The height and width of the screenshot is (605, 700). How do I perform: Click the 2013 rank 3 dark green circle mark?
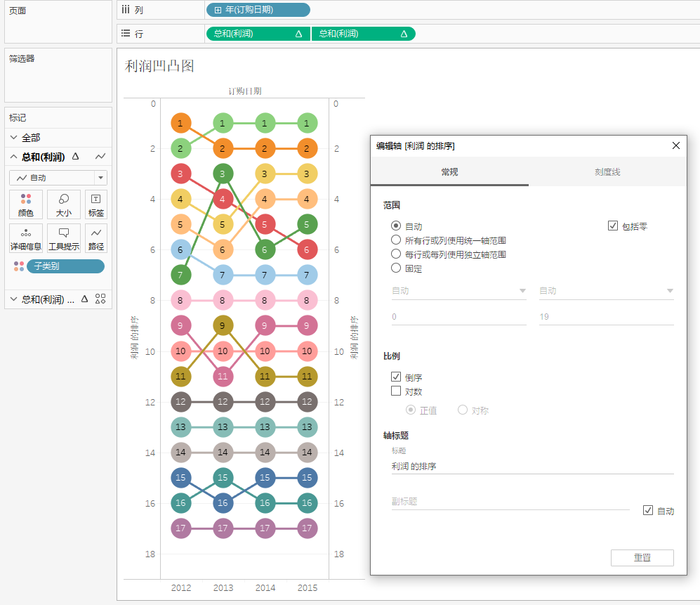(223, 174)
